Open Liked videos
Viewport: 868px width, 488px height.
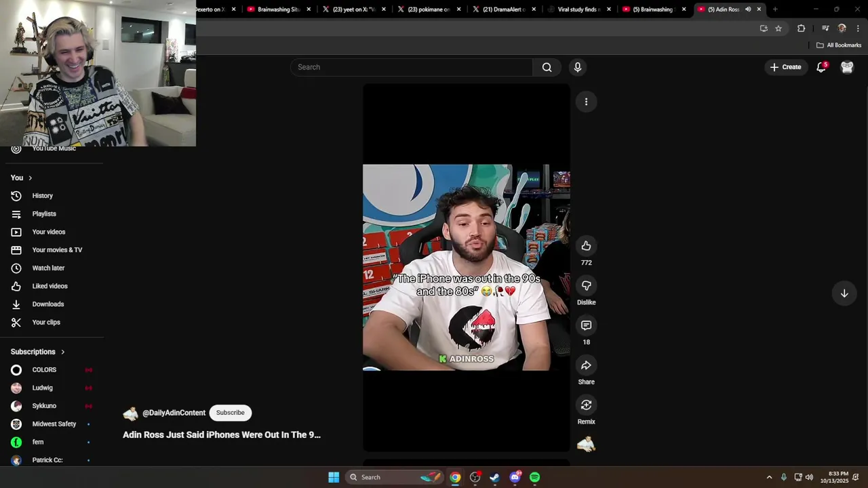[x=52, y=286]
